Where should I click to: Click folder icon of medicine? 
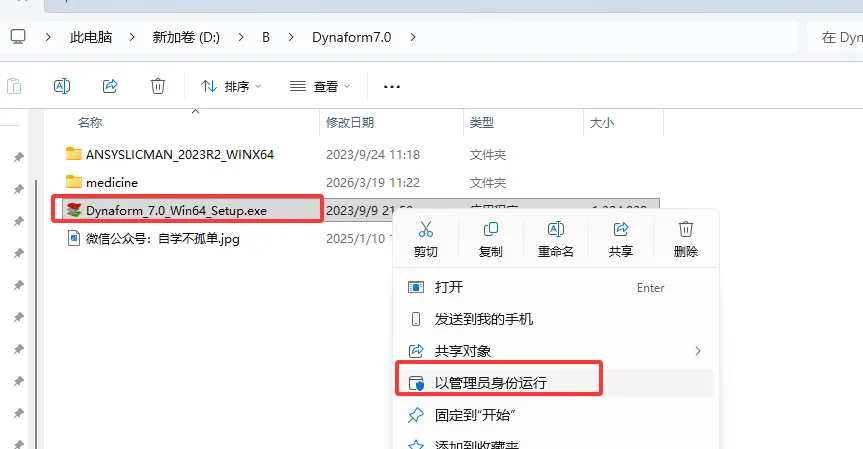pos(74,182)
